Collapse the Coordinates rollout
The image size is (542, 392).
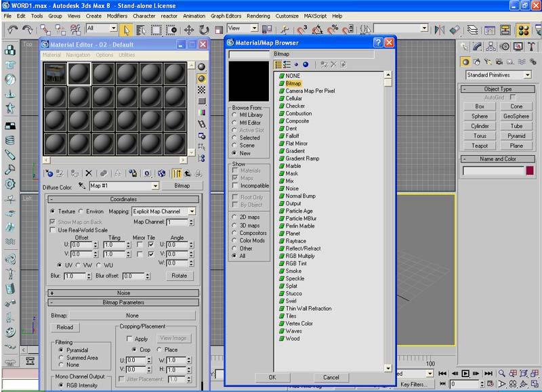123,199
